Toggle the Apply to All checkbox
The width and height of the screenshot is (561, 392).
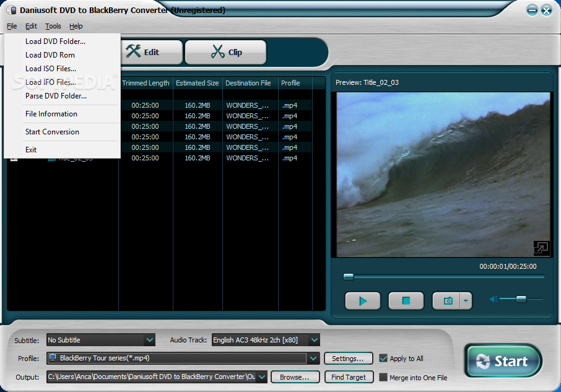[383, 359]
